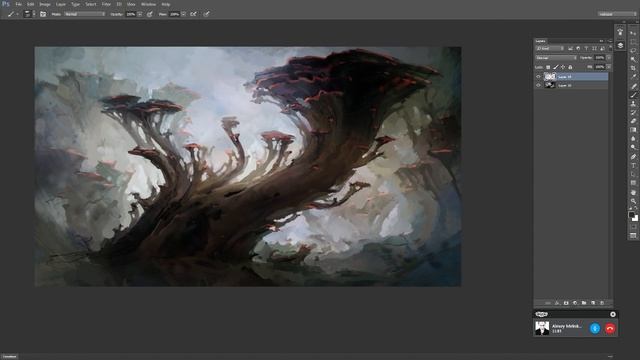Open the Window menu
This screenshot has height=360, width=640.
coord(148,4)
